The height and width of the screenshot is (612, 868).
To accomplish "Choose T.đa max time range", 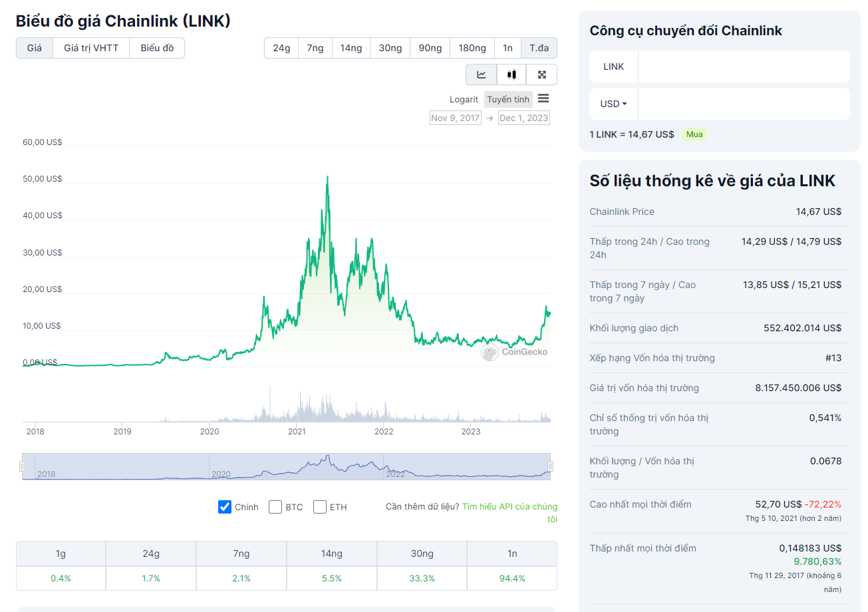I will (x=539, y=48).
